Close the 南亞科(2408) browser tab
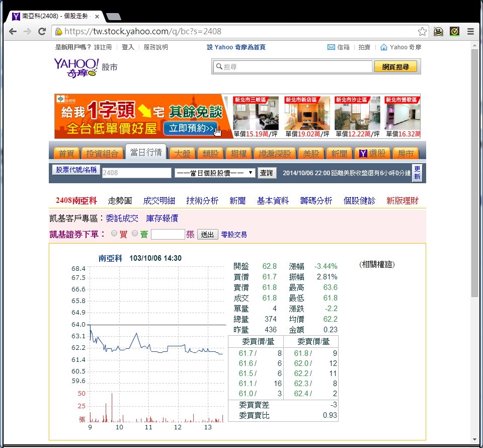This screenshot has height=448, width=483. [x=97, y=16]
